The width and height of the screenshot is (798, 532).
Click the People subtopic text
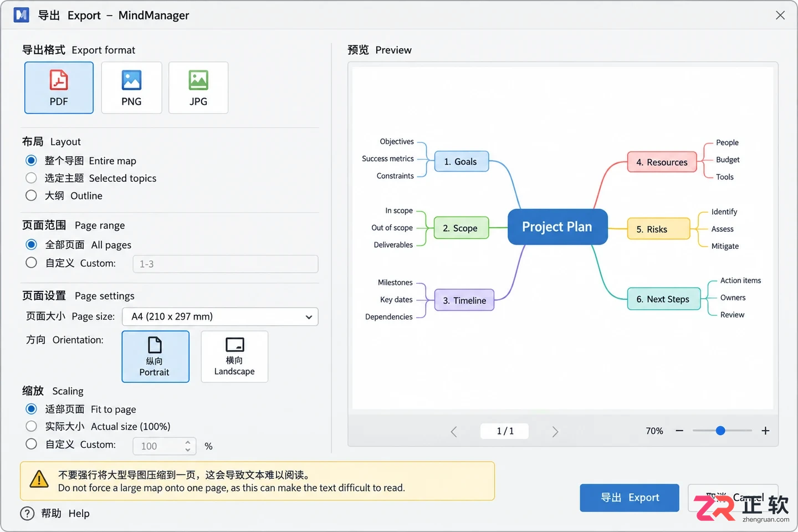pos(727,142)
